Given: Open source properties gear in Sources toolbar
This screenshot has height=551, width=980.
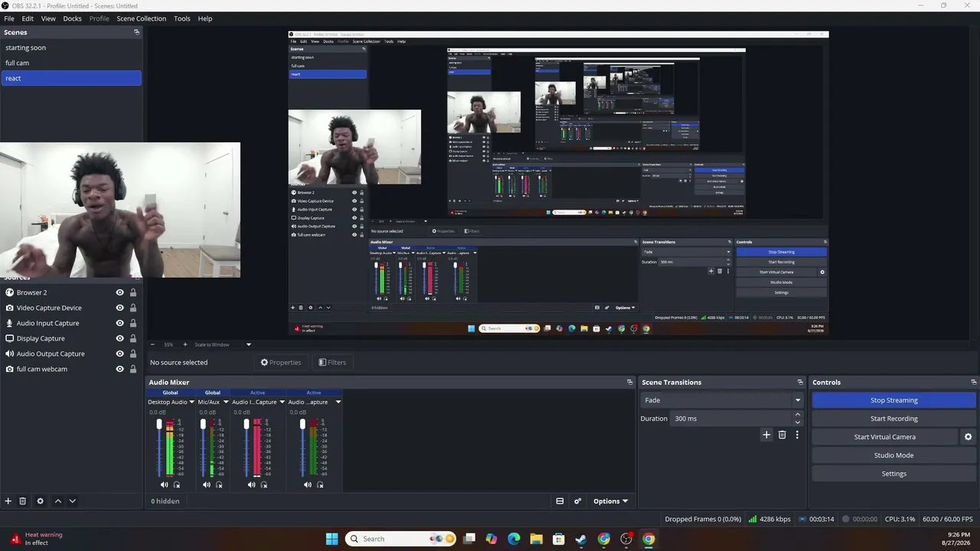Looking at the screenshot, I should (x=41, y=501).
